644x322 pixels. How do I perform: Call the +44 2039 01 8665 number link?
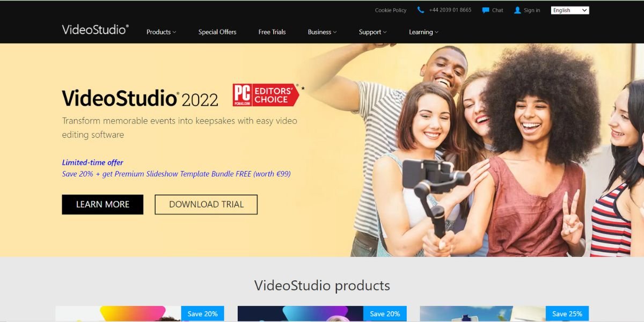tap(450, 10)
